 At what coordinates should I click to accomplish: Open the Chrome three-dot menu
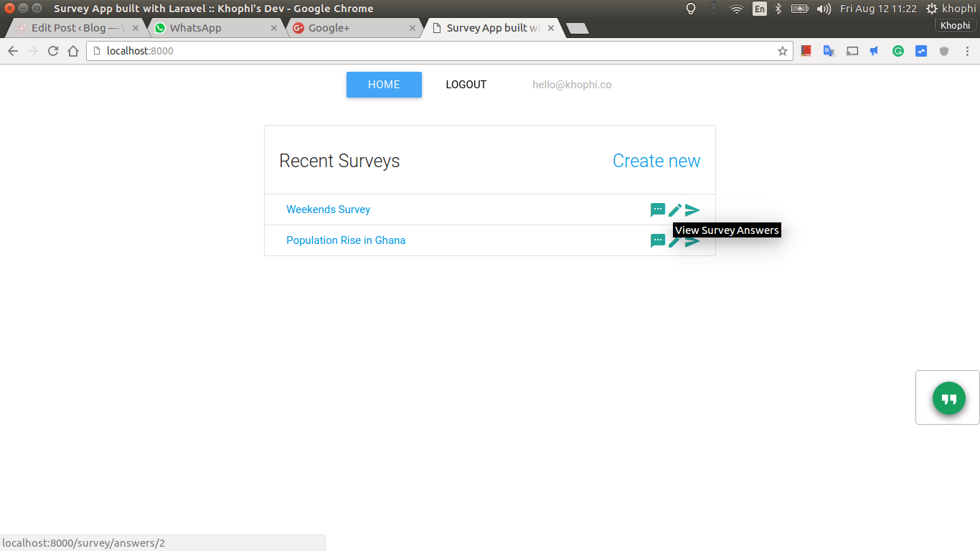pos(967,51)
